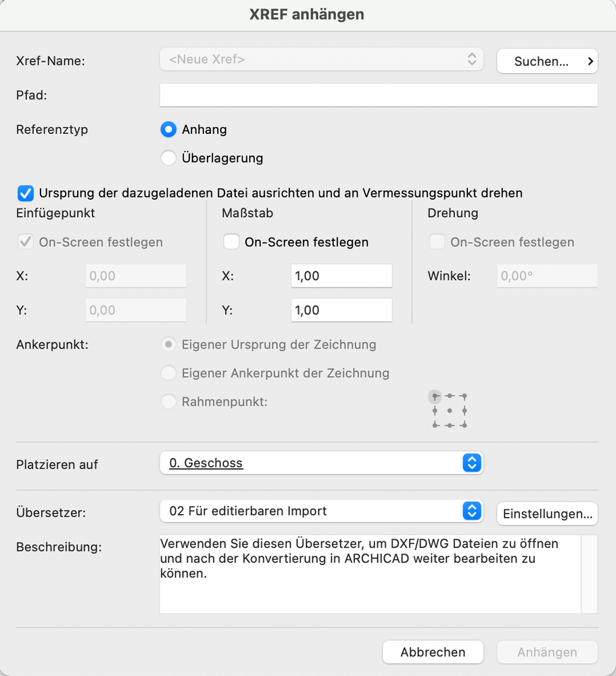Disable 'Ursprung der dazugeladenen Datei ausrichten' checkbox

pyautogui.click(x=26, y=194)
